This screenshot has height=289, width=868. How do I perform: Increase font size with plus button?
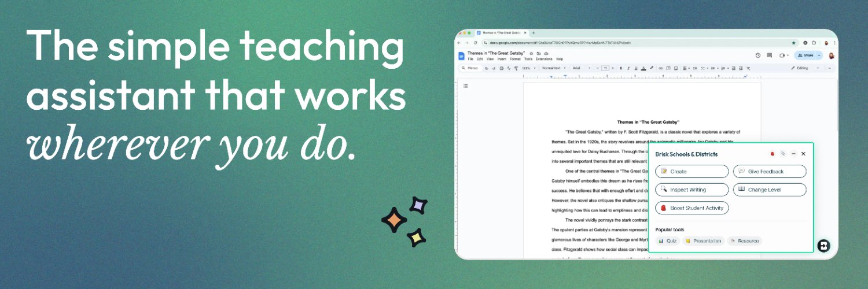pyautogui.click(x=612, y=68)
